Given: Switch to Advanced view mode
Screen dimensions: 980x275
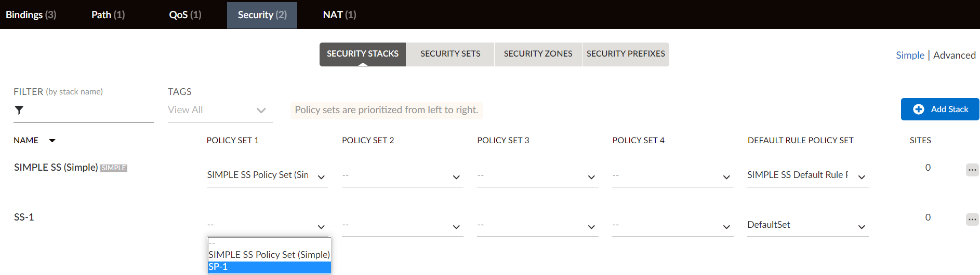Looking at the screenshot, I should click(954, 55).
